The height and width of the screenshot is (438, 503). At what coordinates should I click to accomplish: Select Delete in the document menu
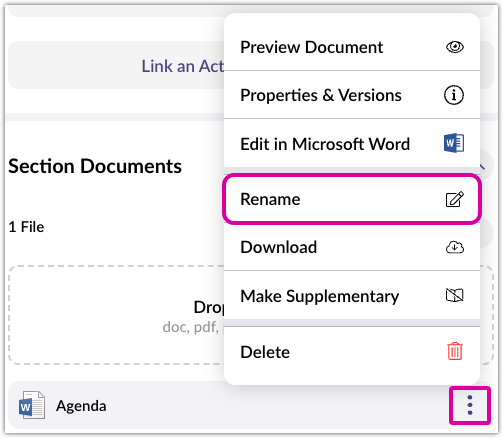point(352,352)
